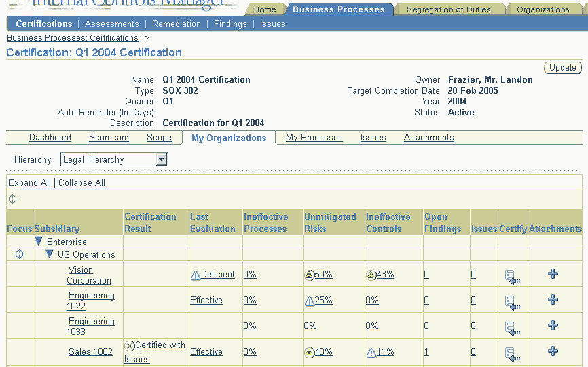The height and width of the screenshot is (367, 588).
Task: Add attachment for Sales 1002 row
Action: pyautogui.click(x=553, y=351)
